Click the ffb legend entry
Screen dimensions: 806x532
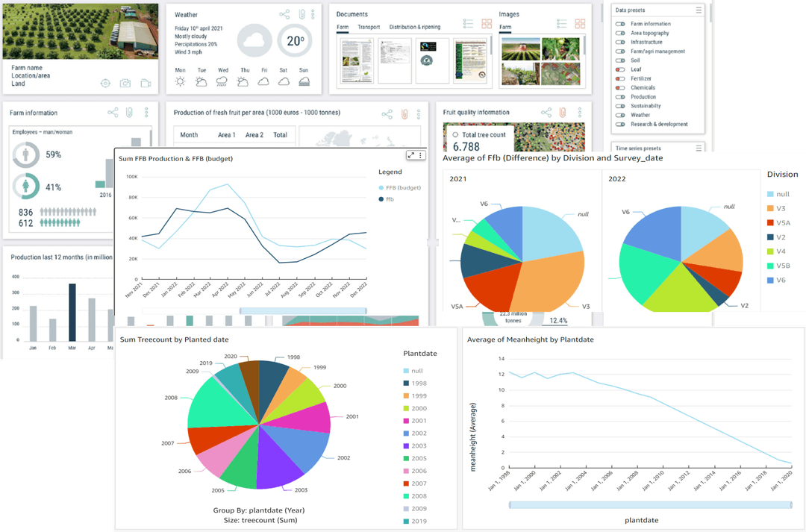(387, 199)
